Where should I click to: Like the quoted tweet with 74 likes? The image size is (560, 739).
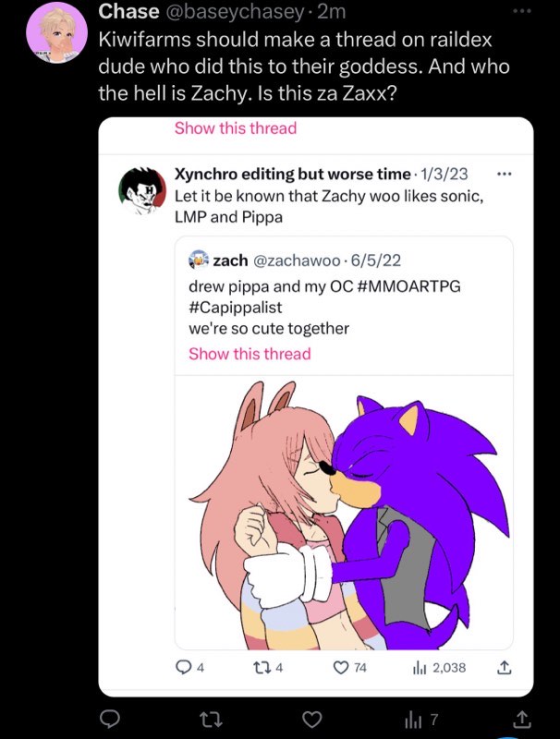pos(349,667)
